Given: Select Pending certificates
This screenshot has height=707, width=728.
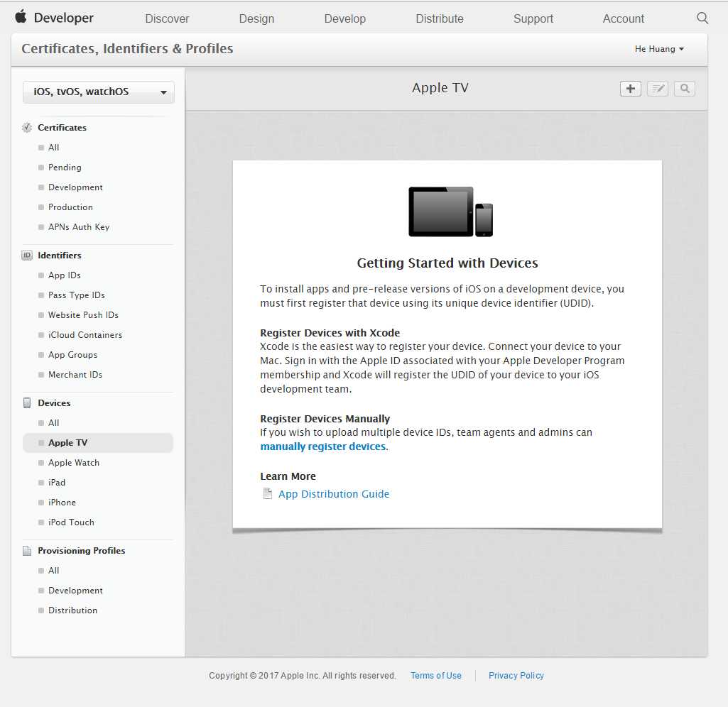Looking at the screenshot, I should click(65, 168).
